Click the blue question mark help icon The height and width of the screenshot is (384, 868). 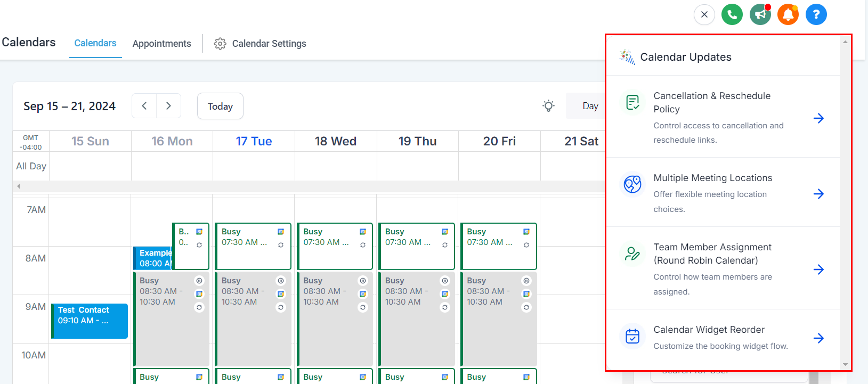[x=816, y=15]
